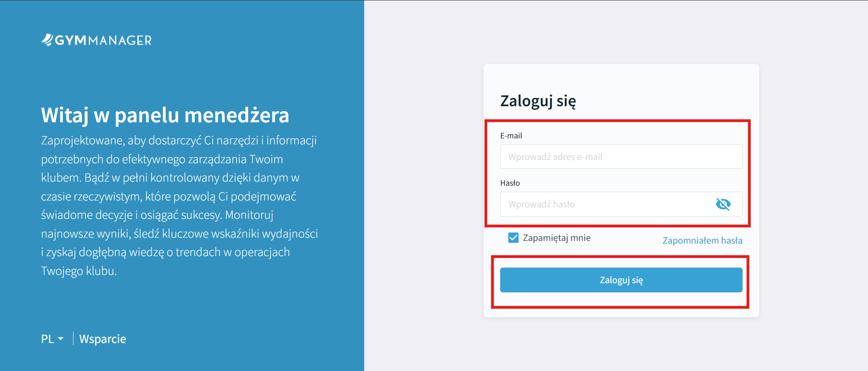Uncheck the Zapamiętaj mnie checkbox
The height and width of the screenshot is (371, 868).
[513, 238]
